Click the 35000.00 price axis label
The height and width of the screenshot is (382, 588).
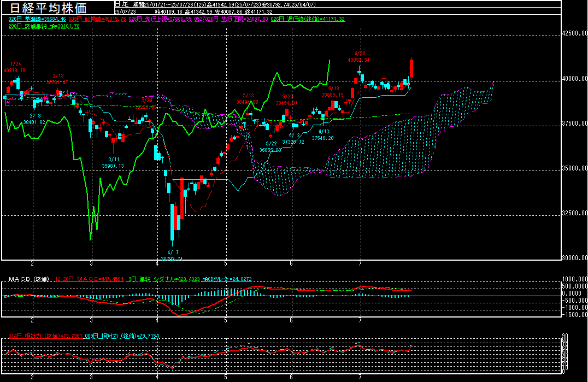[x=575, y=168]
